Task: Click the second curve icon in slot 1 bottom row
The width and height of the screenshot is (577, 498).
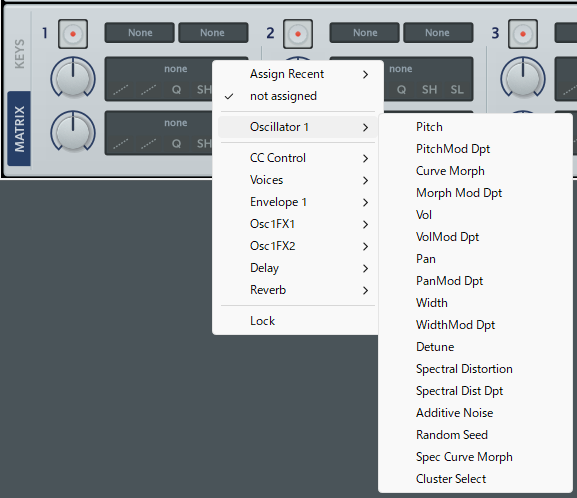Action: [x=148, y=143]
